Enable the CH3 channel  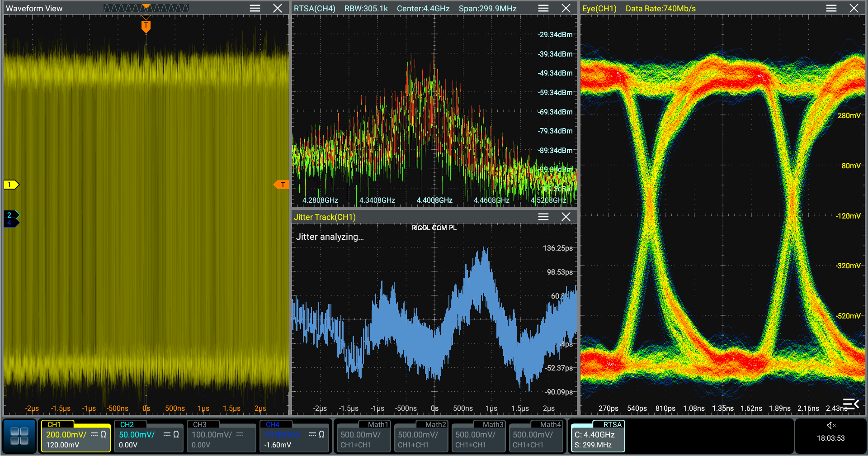coord(221,436)
